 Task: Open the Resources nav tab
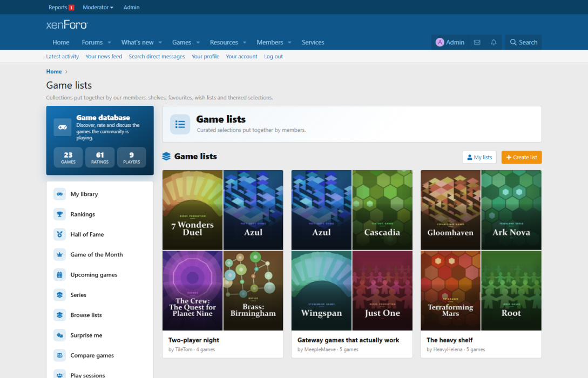pyautogui.click(x=224, y=42)
